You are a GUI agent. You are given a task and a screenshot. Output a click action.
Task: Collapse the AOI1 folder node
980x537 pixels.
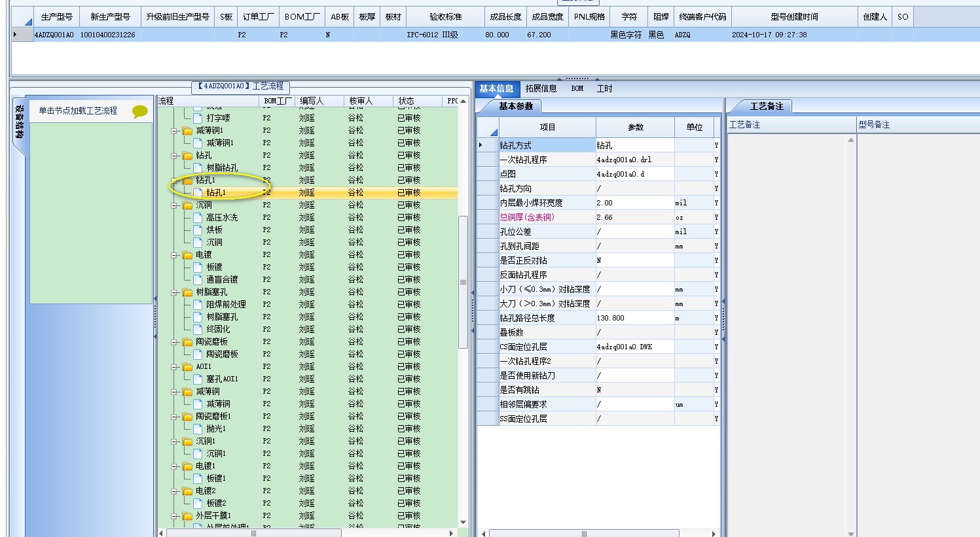(x=175, y=367)
